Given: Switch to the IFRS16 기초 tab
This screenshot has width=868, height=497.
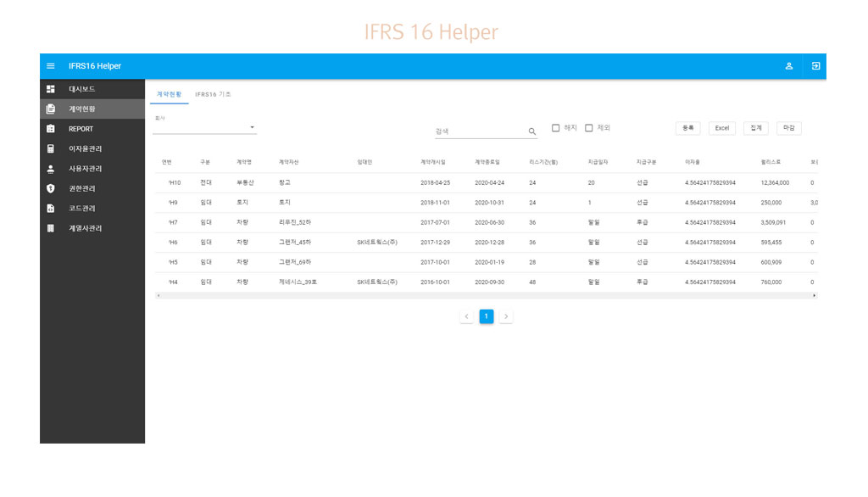Looking at the screenshot, I should pos(213,94).
